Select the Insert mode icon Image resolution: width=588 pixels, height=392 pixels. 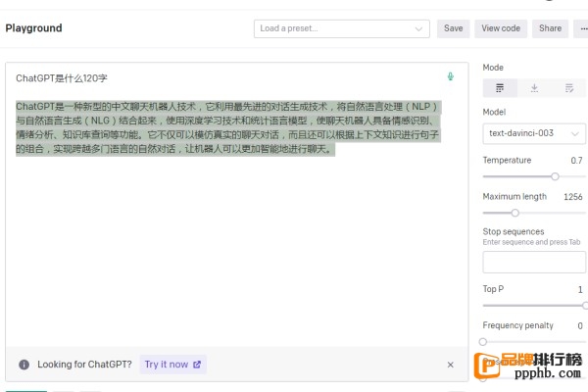(x=534, y=88)
